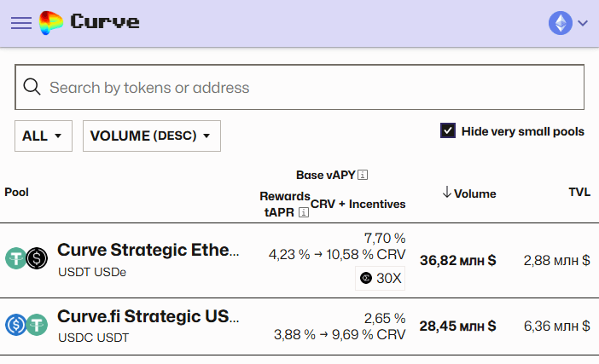599x364 pixels.
Task: Click the 2,88 млн $ TVL value
Action: 556,260
